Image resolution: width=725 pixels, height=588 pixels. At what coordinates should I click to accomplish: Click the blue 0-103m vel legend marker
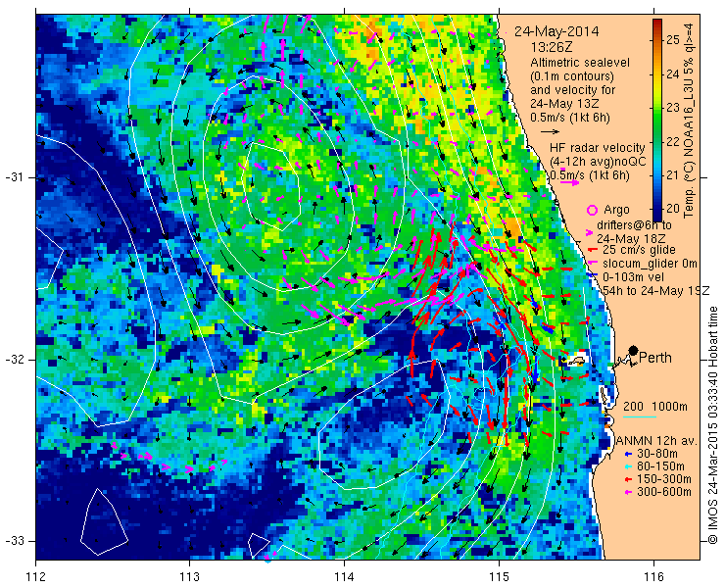[x=593, y=276]
